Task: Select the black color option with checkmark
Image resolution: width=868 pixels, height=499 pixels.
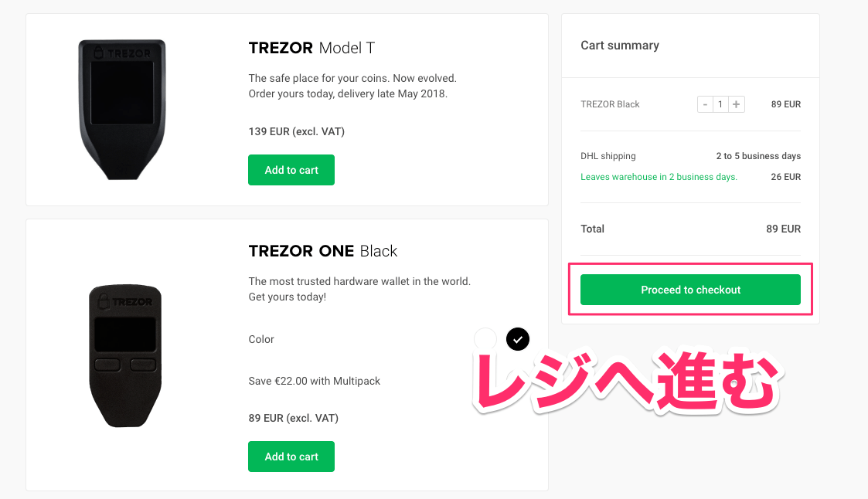Action: [518, 338]
